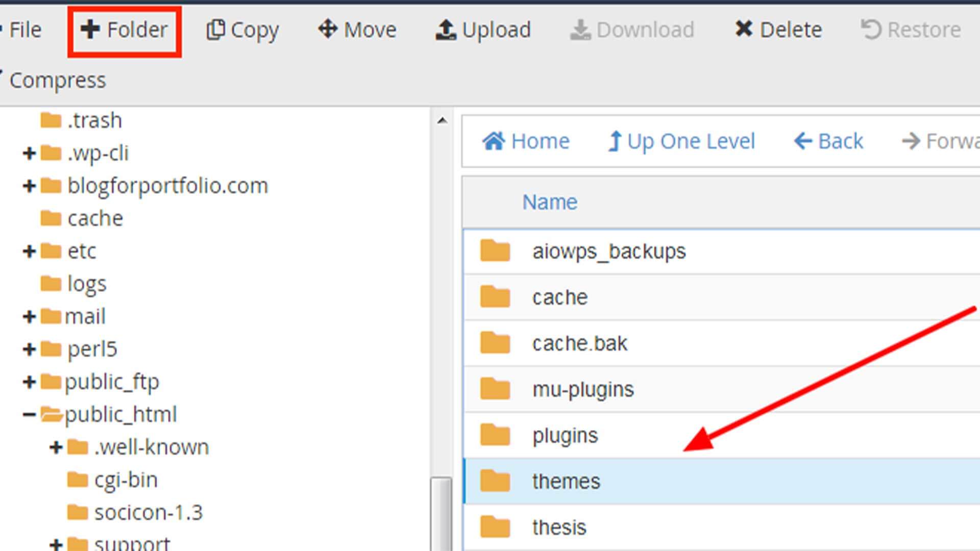Click the Compress toolbar button

pyautogui.click(x=53, y=81)
